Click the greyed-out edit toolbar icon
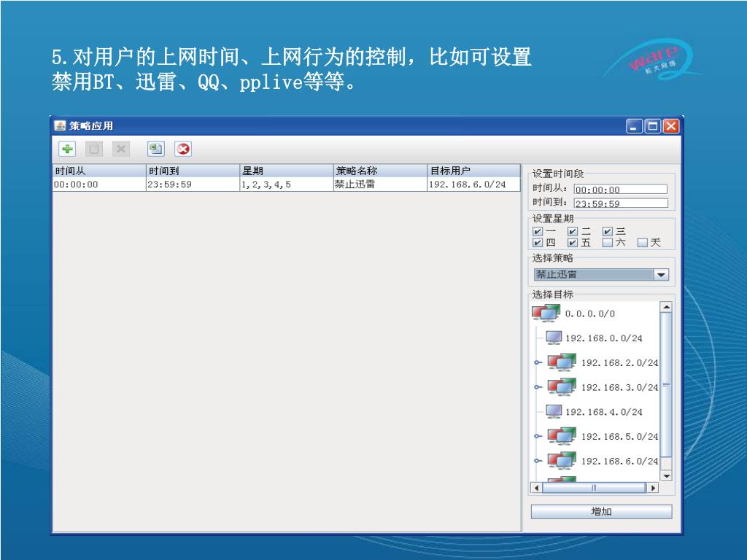Viewport: 747px width, 560px height. pyautogui.click(x=94, y=149)
